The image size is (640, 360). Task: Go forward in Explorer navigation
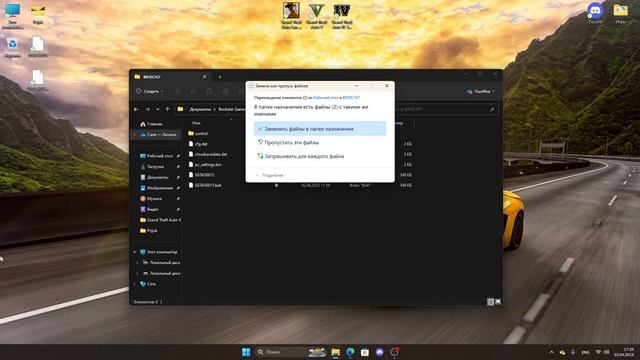click(x=147, y=109)
